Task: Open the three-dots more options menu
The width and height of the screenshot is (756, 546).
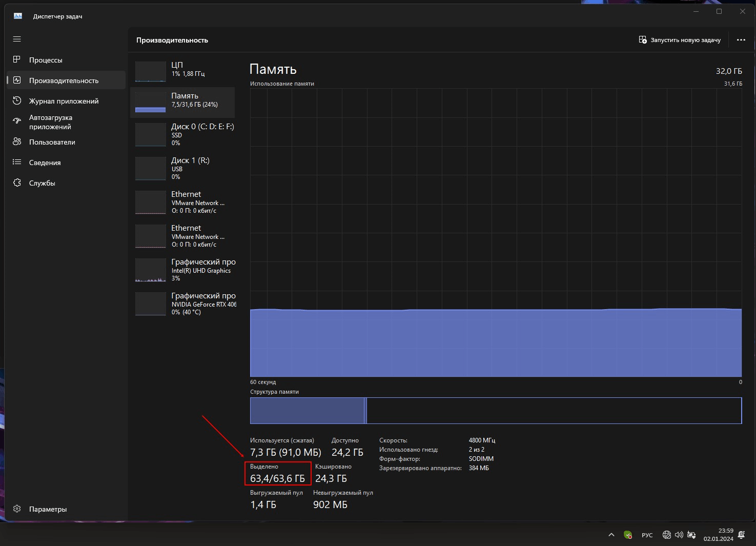Action: click(x=741, y=39)
